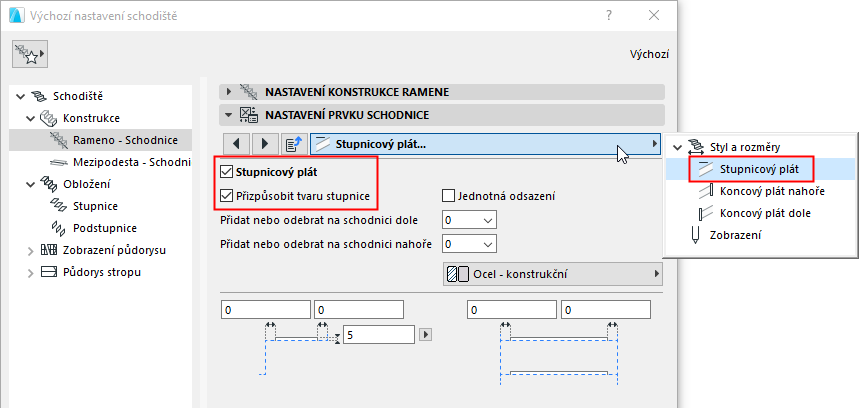Collapse the Obložení tree node
Image resolution: width=860 pixels, height=408 pixels.
pos(31,184)
